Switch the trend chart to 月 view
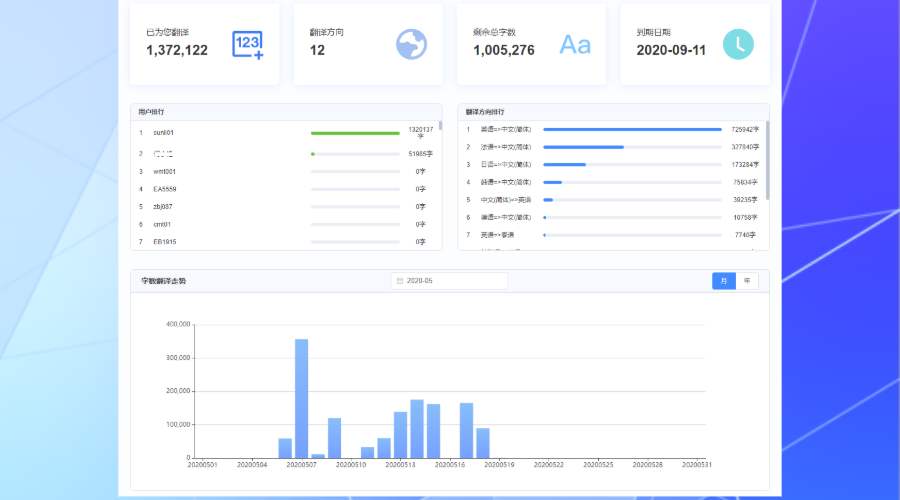The height and width of the screenshot is (500, 900). click(x=723, y=281)
